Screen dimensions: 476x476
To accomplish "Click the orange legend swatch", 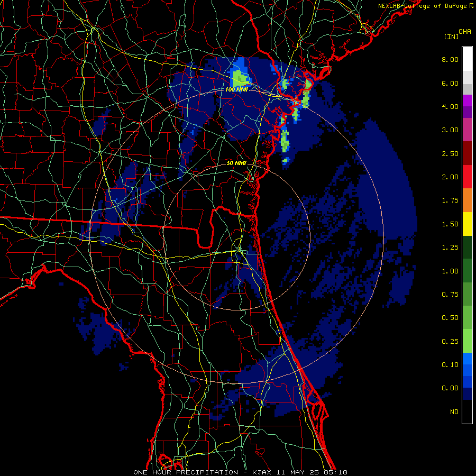I will (x=467, y=200).
